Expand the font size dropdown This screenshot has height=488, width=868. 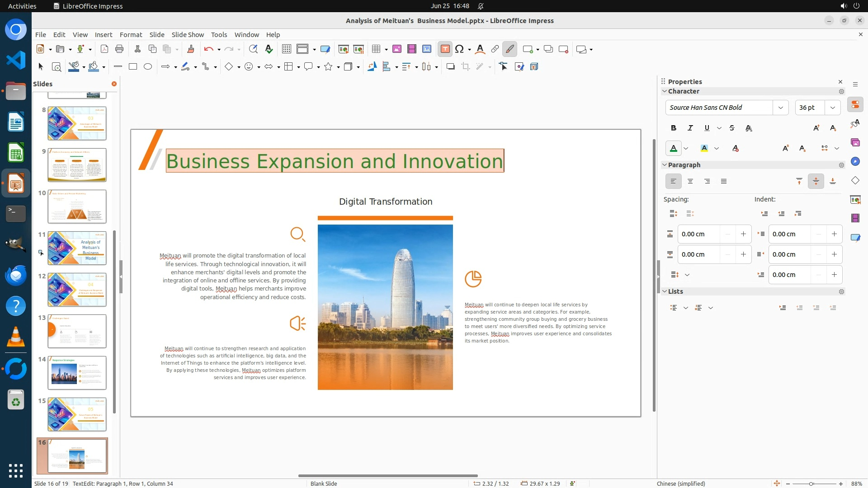point(832,108)
